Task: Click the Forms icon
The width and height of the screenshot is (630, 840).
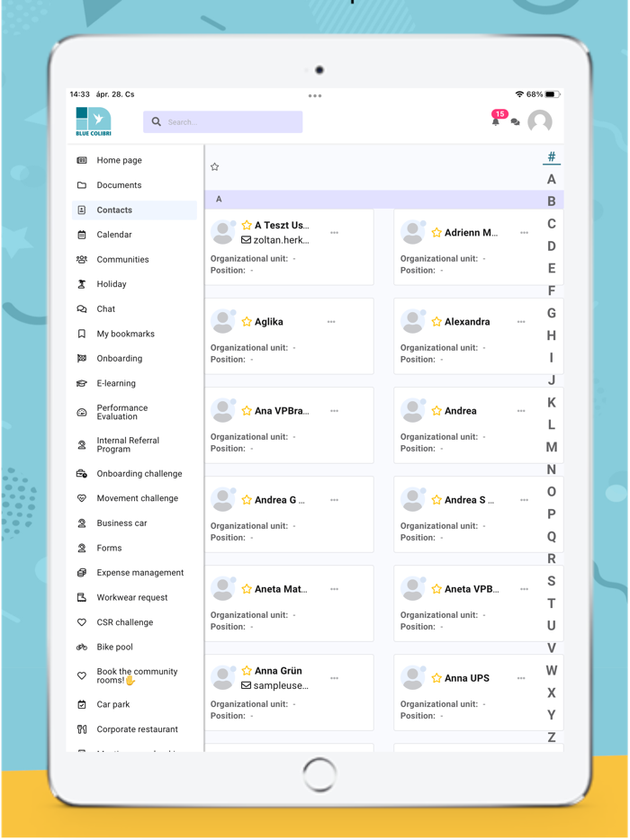Action: 82,548
